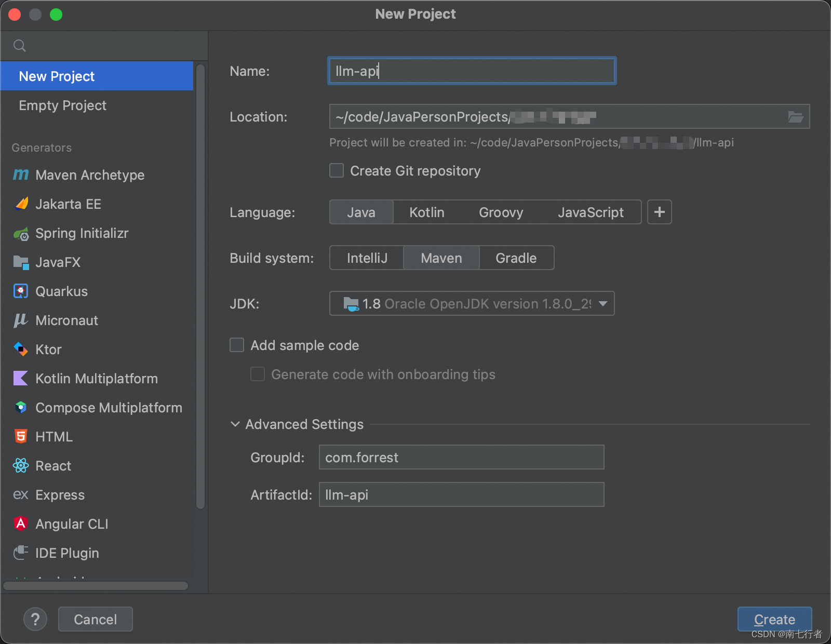The image size is (831, 644).
Task: Select the Express entry
Action: (97, 495)
